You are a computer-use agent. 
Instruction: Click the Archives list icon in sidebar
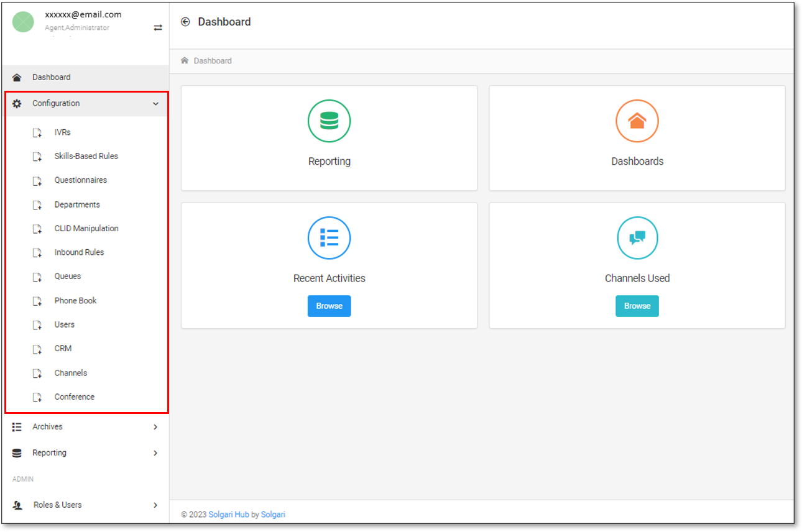(16, 427)
